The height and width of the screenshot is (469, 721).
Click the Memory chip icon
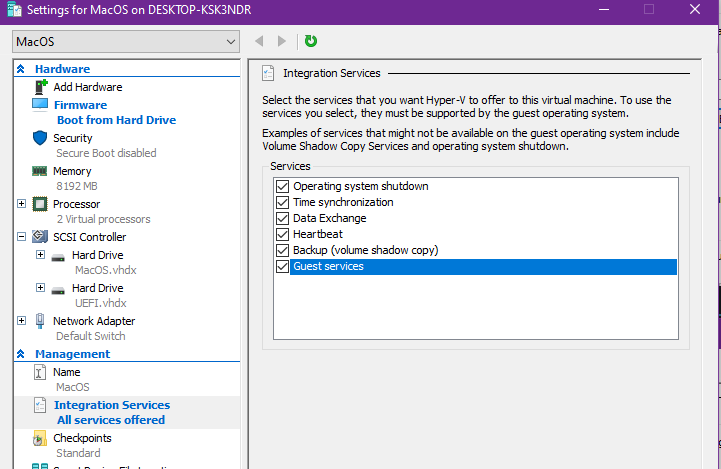pyautogui.click(x=40, y=171)
